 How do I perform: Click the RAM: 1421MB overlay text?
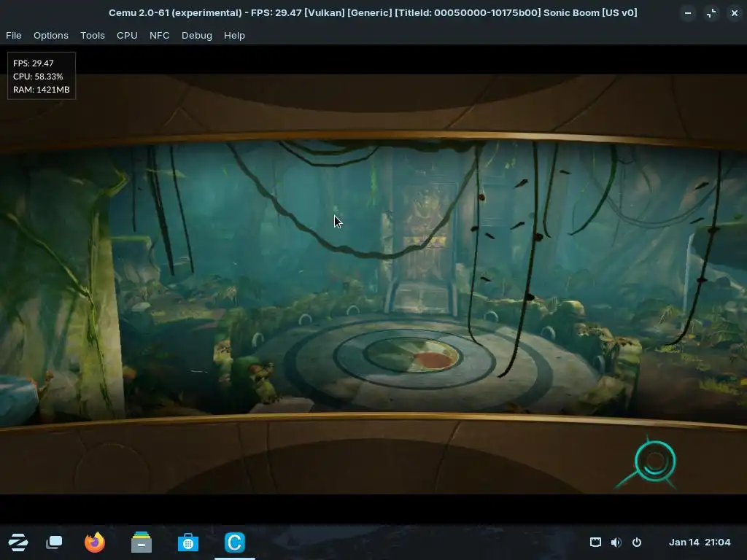pos(42,90)
